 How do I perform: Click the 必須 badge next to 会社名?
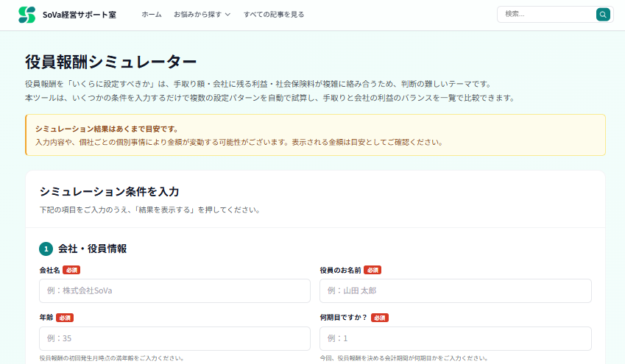click(x=71, y=270)
